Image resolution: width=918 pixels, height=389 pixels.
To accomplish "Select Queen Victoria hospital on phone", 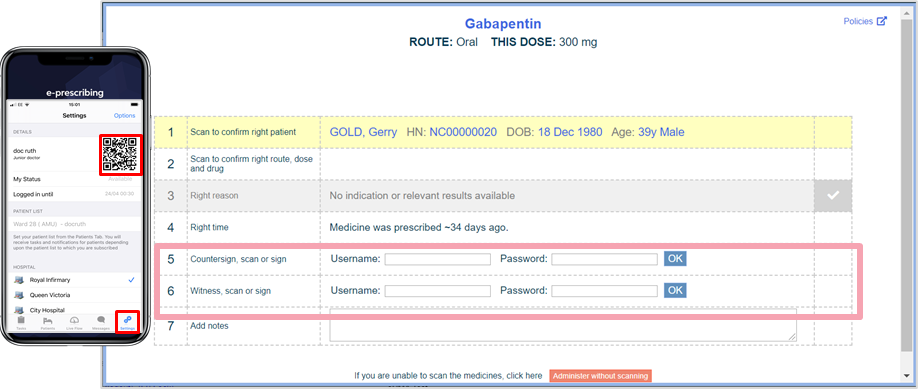I will click(x=74, y=295).
